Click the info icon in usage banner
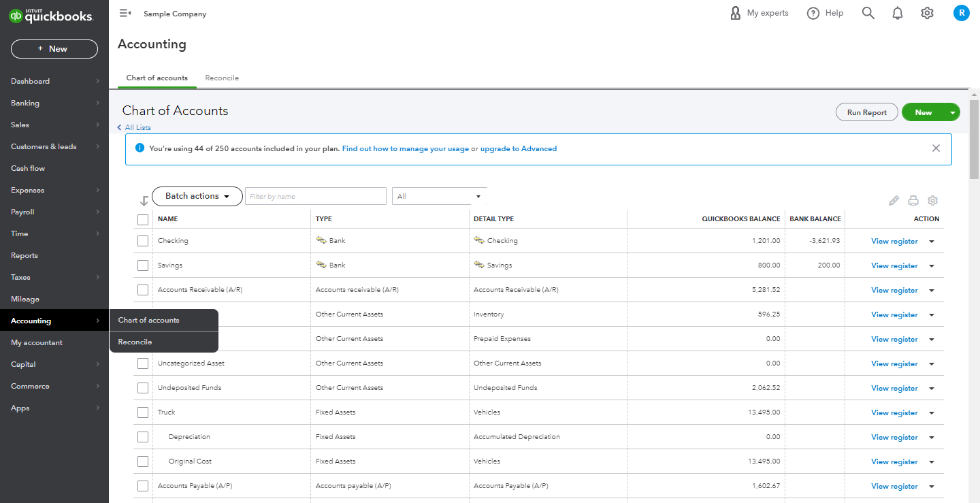This screenshot has width=980, height=503. (140, 148)
